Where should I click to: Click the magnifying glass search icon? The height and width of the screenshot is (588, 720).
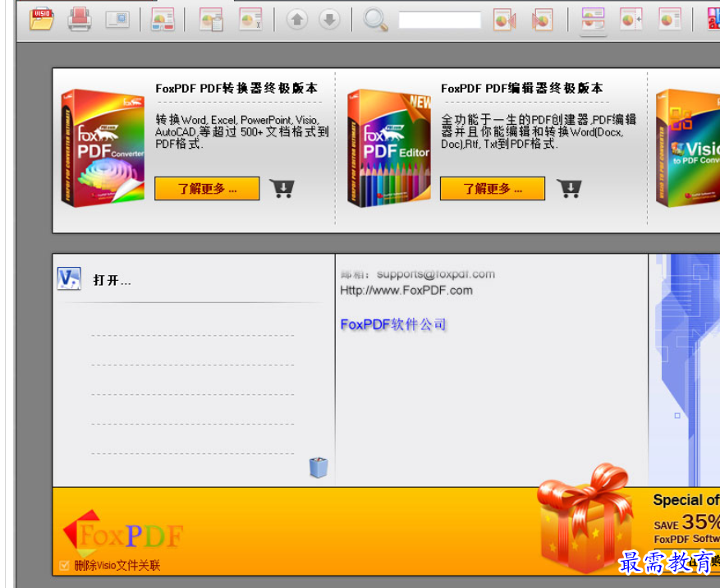[375, 20]
